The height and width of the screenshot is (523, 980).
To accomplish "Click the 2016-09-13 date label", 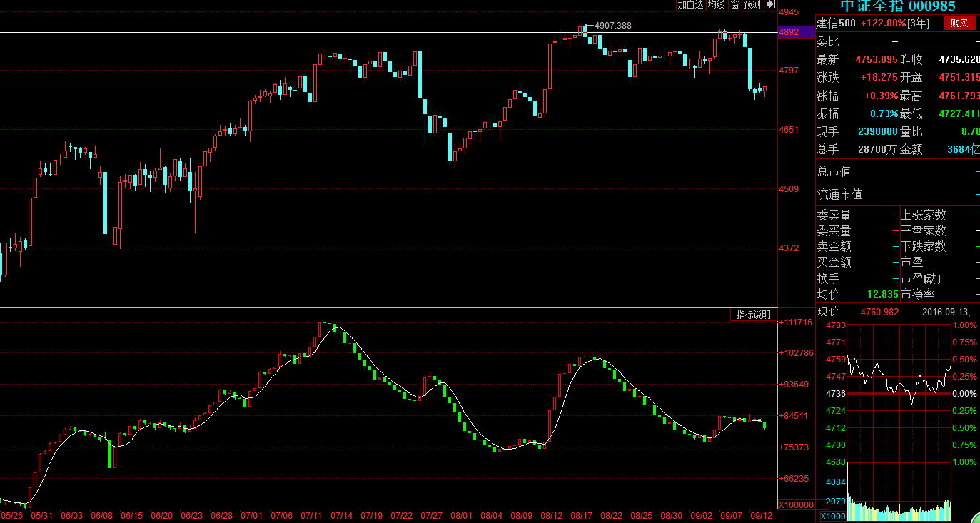I will pos(946,312).
